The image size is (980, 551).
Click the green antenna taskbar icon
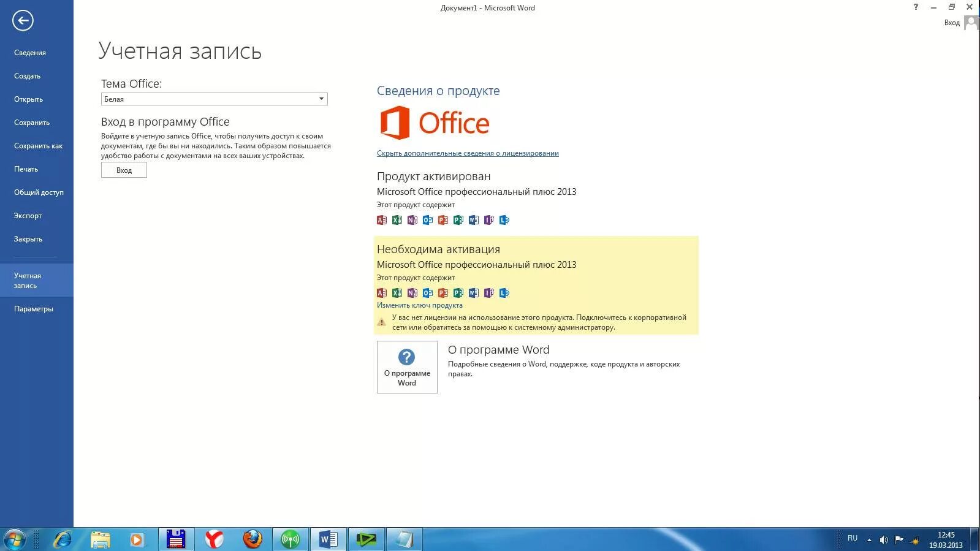pos(290,539)
